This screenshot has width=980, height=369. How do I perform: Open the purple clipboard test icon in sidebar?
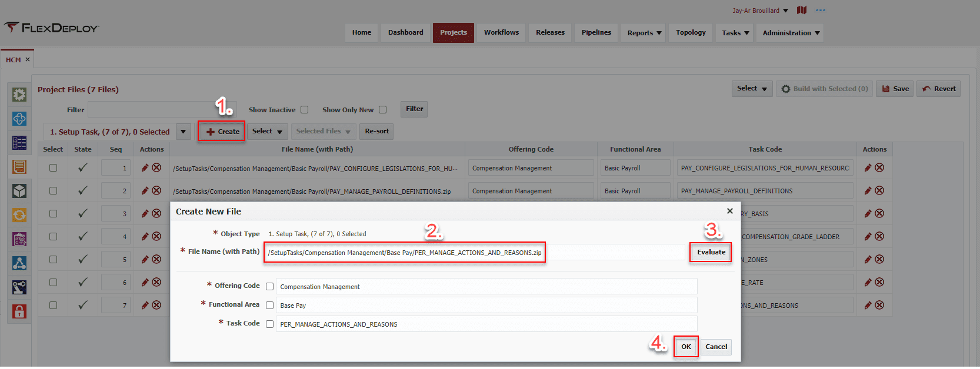[x=19, y=239]
